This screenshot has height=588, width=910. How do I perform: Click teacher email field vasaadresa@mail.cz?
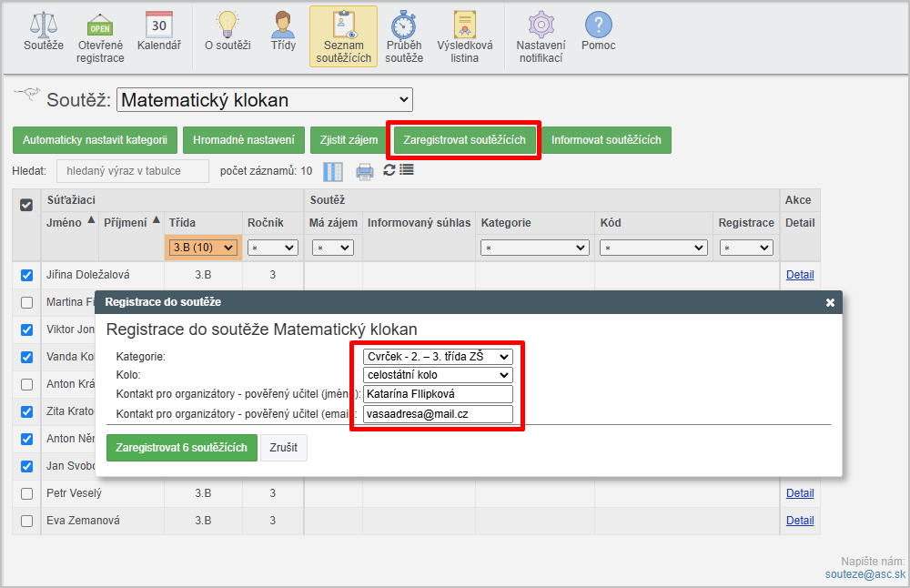pyautogui.click(x=439, y=414)
